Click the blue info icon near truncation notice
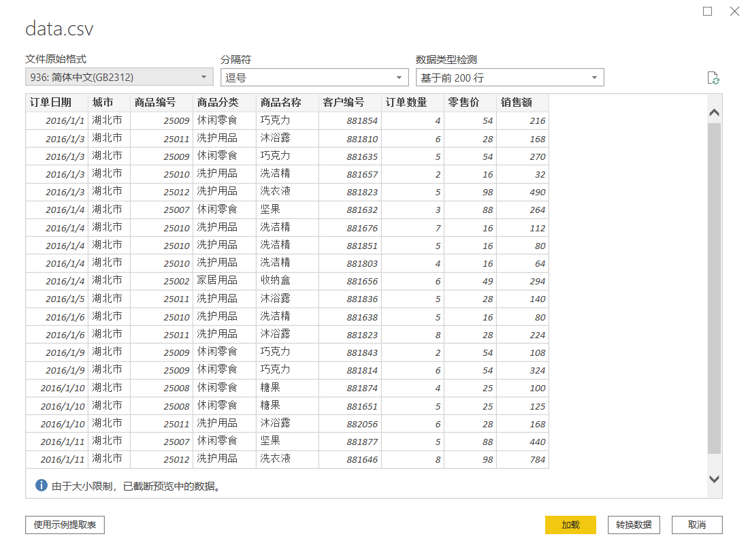The width and height of the screenshot is (748, 560). (x=42, y=485)
